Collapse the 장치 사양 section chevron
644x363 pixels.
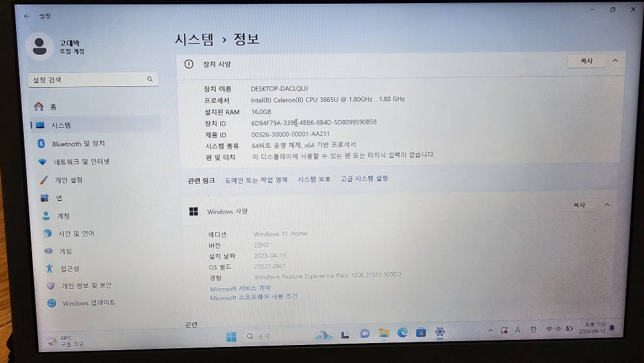[615, 61]
